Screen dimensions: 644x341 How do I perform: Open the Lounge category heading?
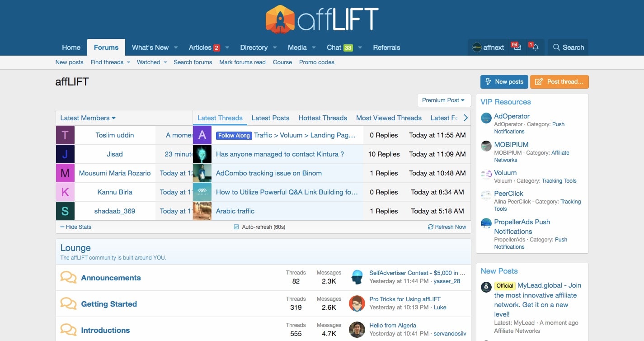[x=75, y=248]
